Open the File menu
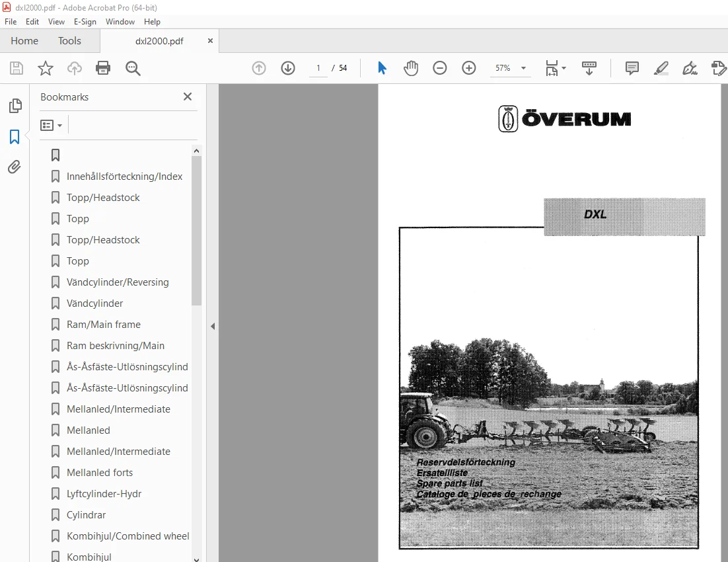 [x=11, y=22]
